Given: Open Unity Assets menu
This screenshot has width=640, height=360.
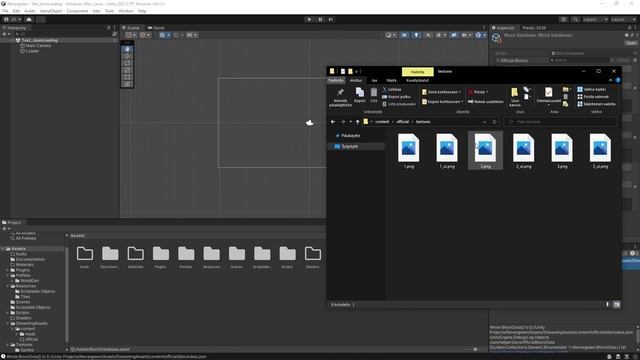Looking at the screenshot, I should tap(30, 11).
